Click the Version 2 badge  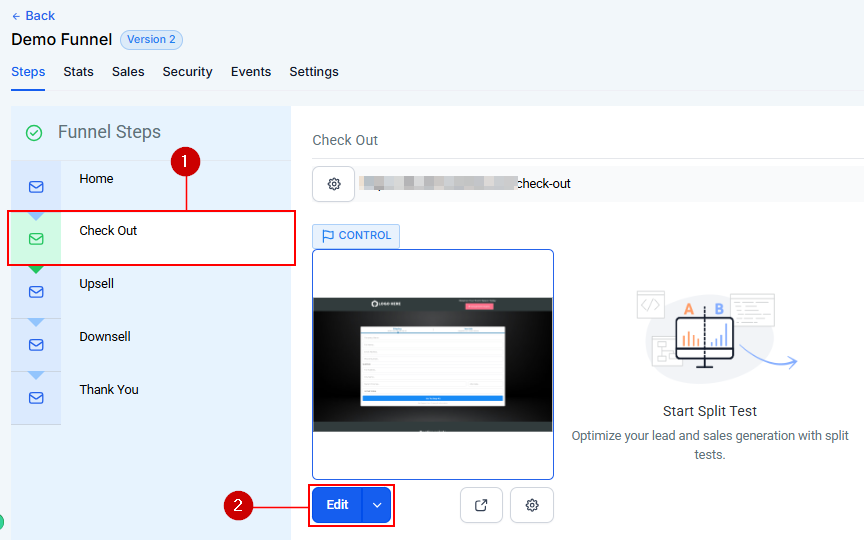[151, 40]
